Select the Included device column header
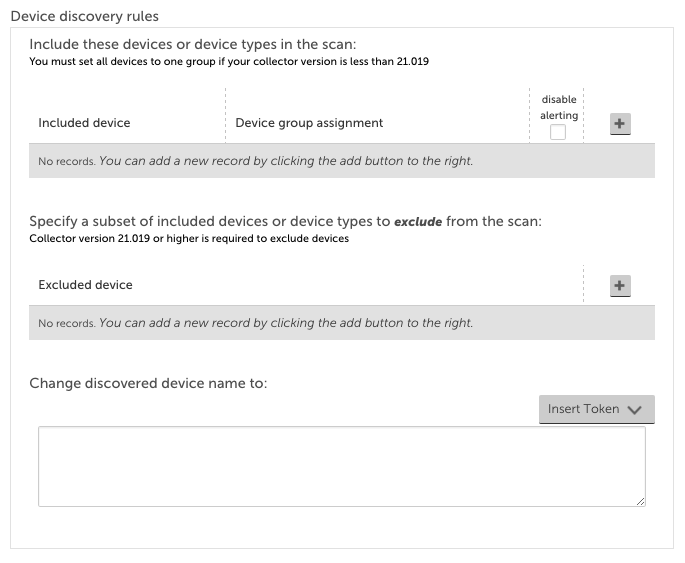 (84, 123)
